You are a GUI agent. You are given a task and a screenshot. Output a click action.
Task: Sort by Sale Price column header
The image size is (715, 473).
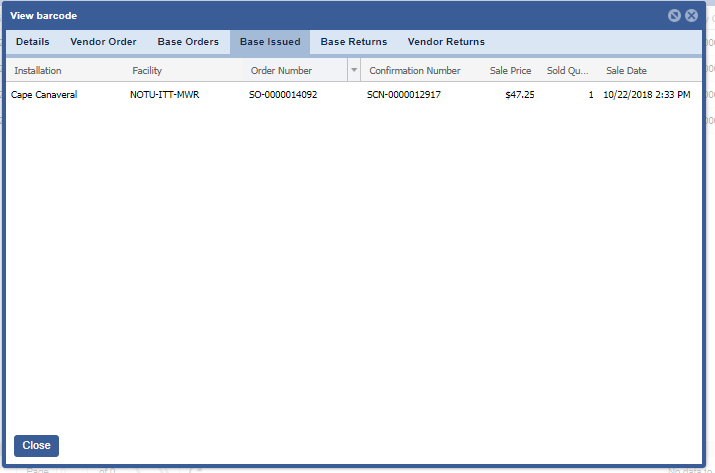tap(510, 71)
